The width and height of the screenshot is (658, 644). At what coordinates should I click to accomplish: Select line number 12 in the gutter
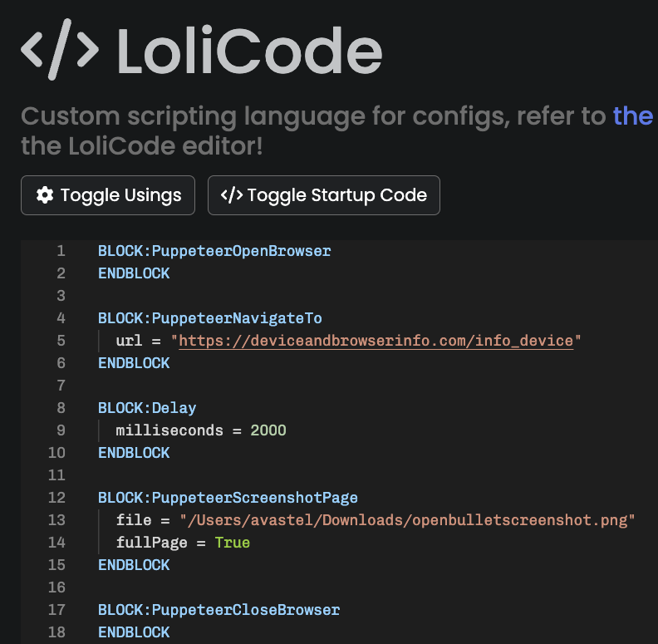56,498
